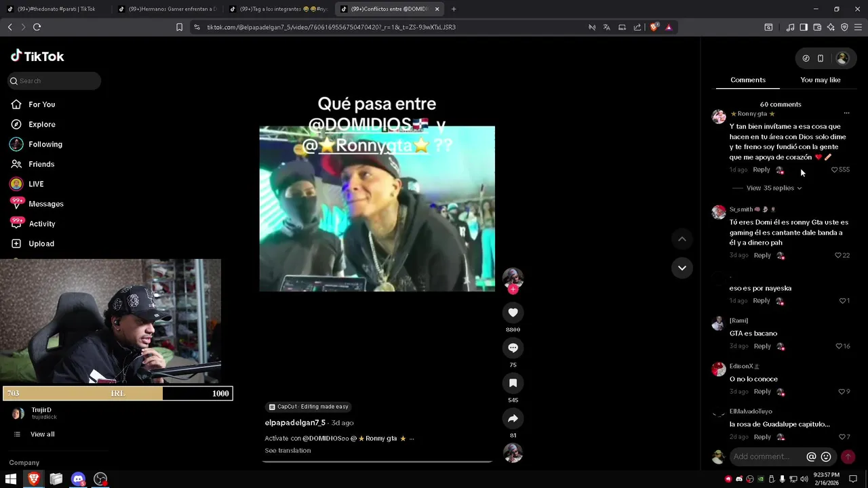Like ElMalvadoTuyo's comment
This screenshot has height=488, width=868.
click(x=842, y=437)
